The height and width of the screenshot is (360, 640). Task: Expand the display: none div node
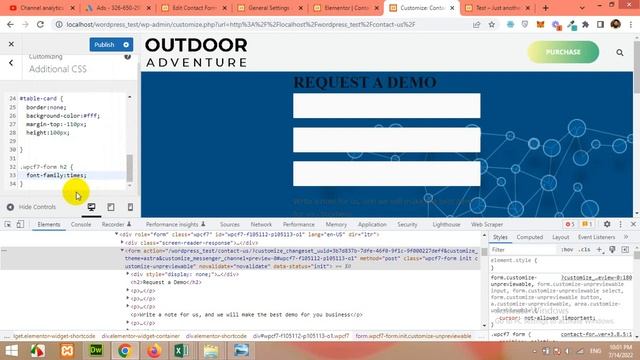coord(128,274)
